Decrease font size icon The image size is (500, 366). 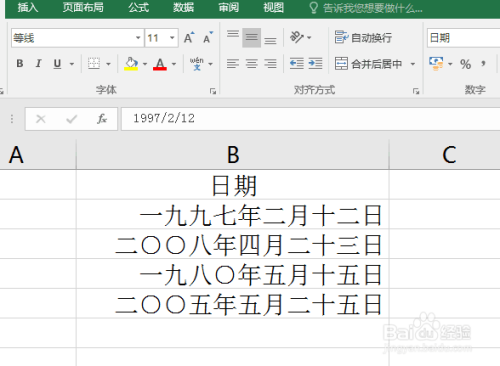208,38
